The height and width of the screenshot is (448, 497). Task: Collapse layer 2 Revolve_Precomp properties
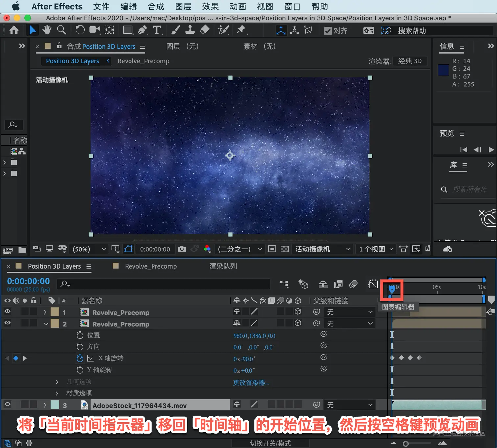46,324
